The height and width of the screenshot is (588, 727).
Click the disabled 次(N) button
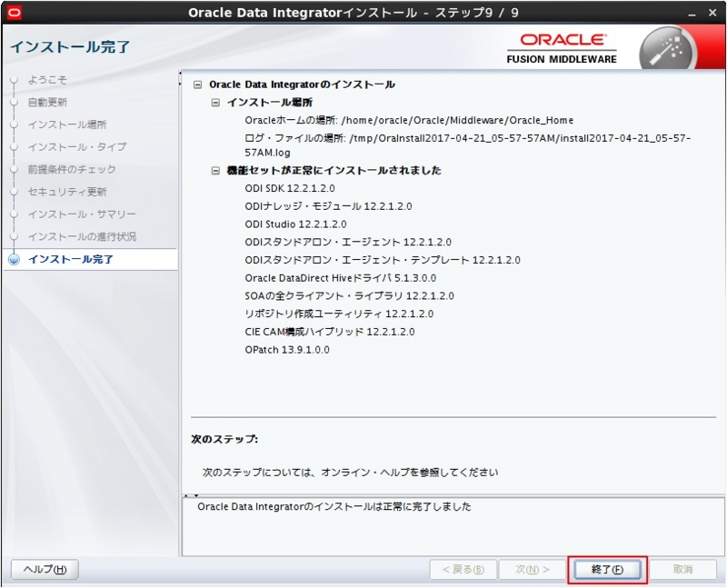pyautogui.click(x=533, y=570)
